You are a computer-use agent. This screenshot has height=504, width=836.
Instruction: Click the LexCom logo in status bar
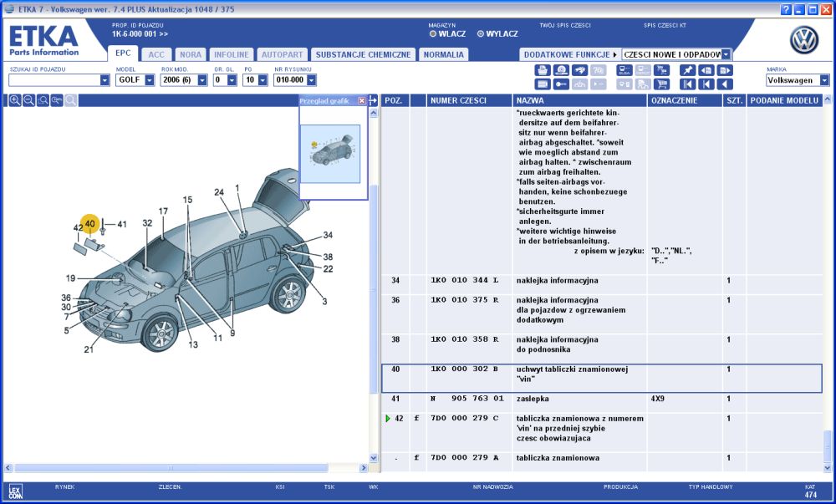coord(15,491)
